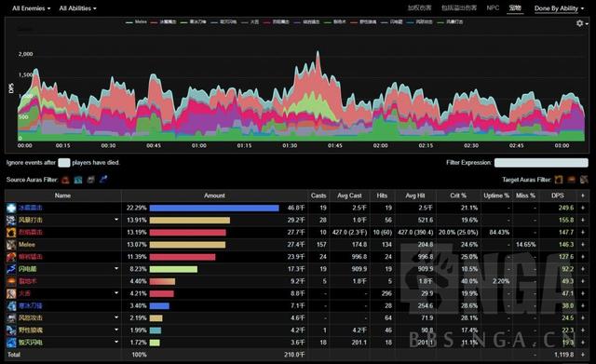Sort table by the Amount column header
The image size is (596, 364).
pos(214,195)
